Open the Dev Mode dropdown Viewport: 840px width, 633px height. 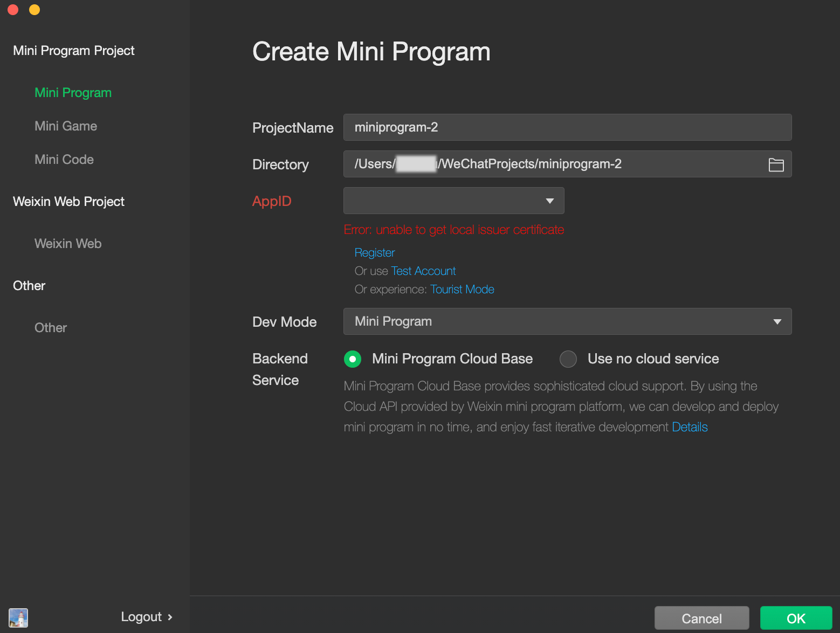click(567, 321)
